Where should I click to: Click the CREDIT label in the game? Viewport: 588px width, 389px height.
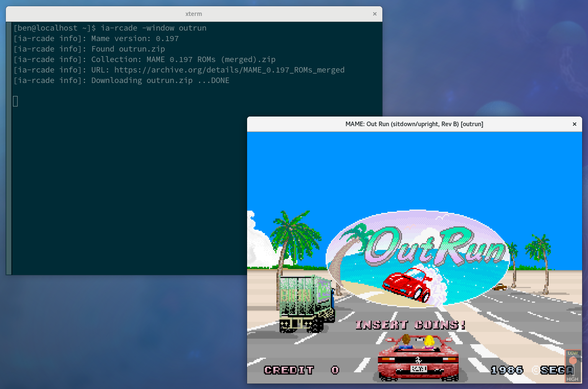[289, 370]
